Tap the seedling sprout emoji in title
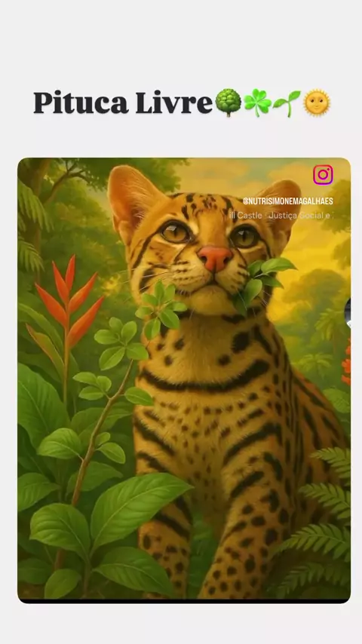This screenshot has width=362, height=644. tap(287, 103)
